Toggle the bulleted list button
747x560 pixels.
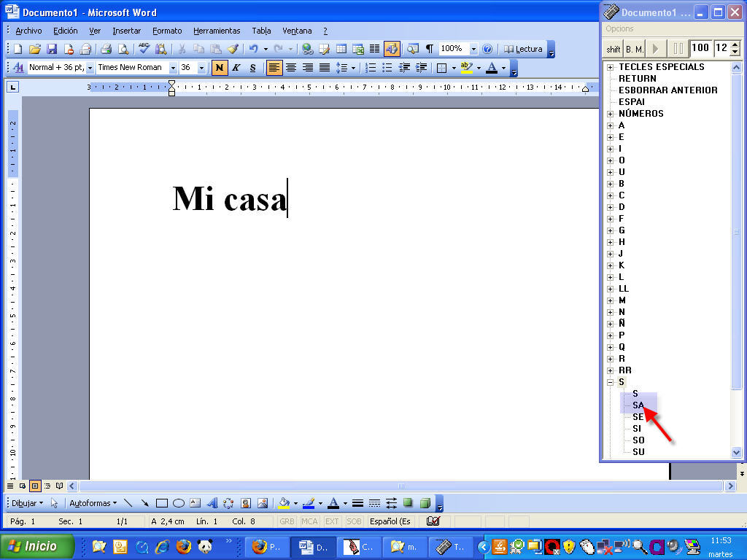click(x=387, y=68)
